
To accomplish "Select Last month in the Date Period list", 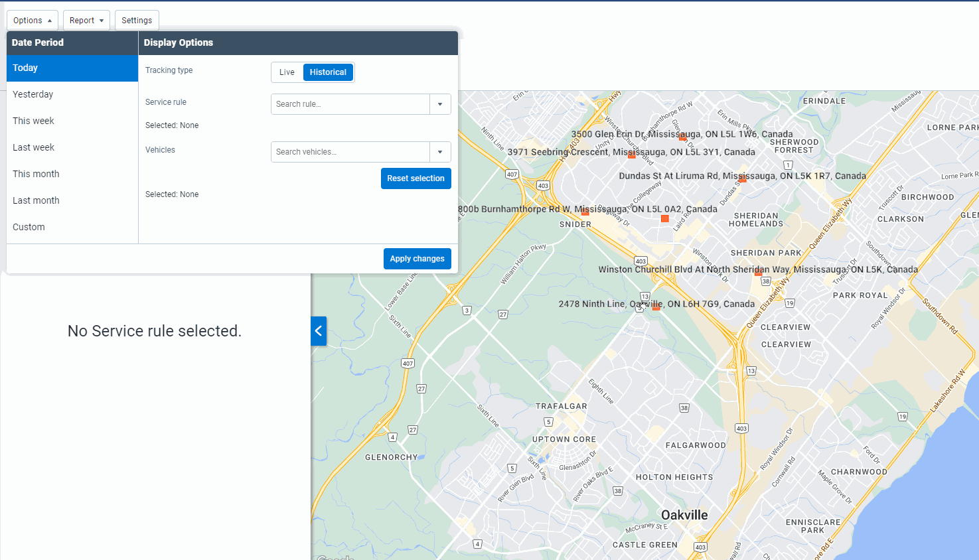I will pos(36,200).
